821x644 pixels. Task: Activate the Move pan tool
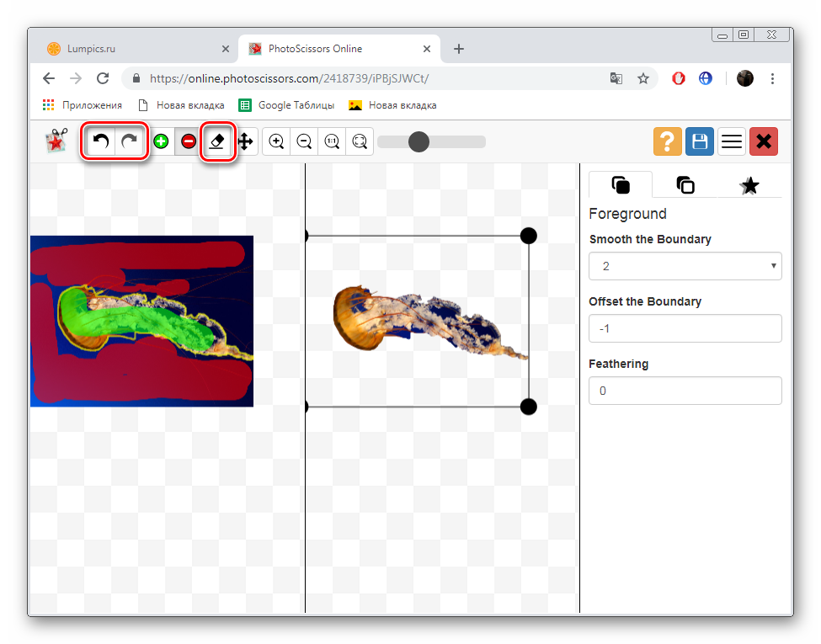tap(245, 142)
